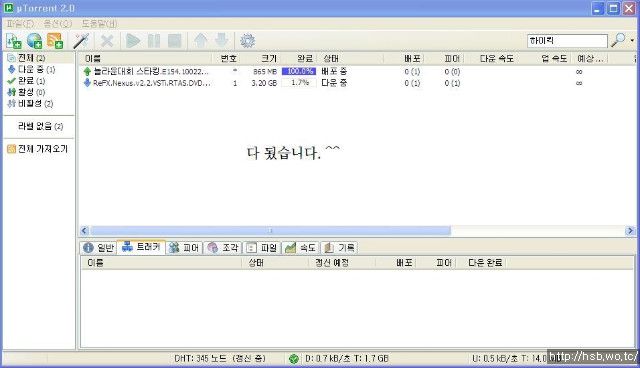Screen dimensions: 640x368
Task: Select 완료 (1) category
Action: pos(27,81)
